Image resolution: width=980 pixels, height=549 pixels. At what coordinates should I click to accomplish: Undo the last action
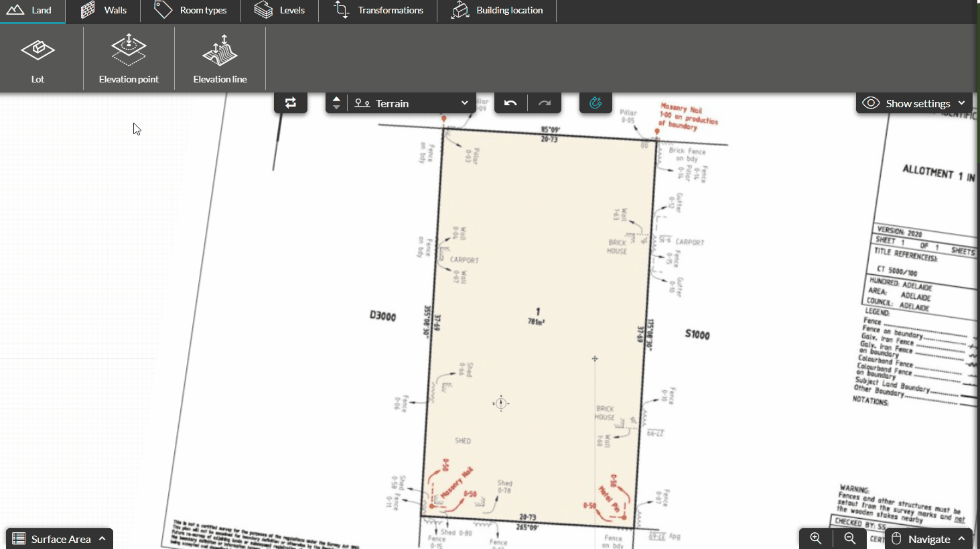pos(510,103)
